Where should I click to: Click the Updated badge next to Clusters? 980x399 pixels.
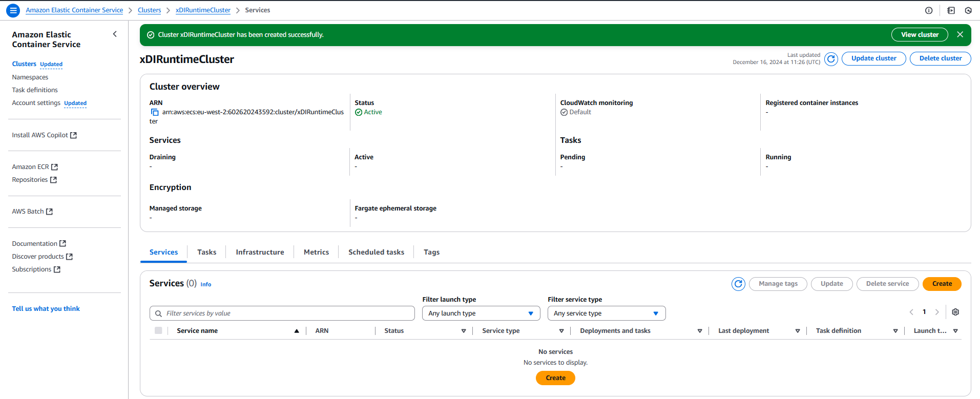(x=51, y=65)
